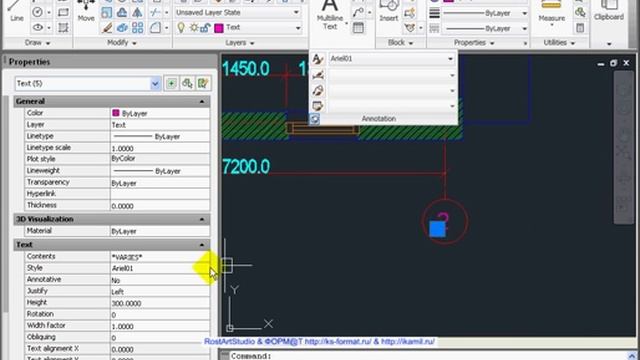Select the Explode tool in Modify panel
640x360 pixels.
122,28
